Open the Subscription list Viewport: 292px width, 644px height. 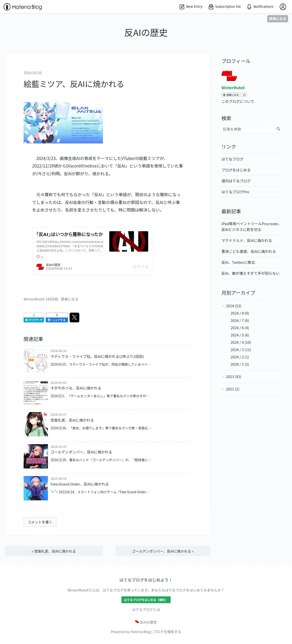[x=225, y=7]
